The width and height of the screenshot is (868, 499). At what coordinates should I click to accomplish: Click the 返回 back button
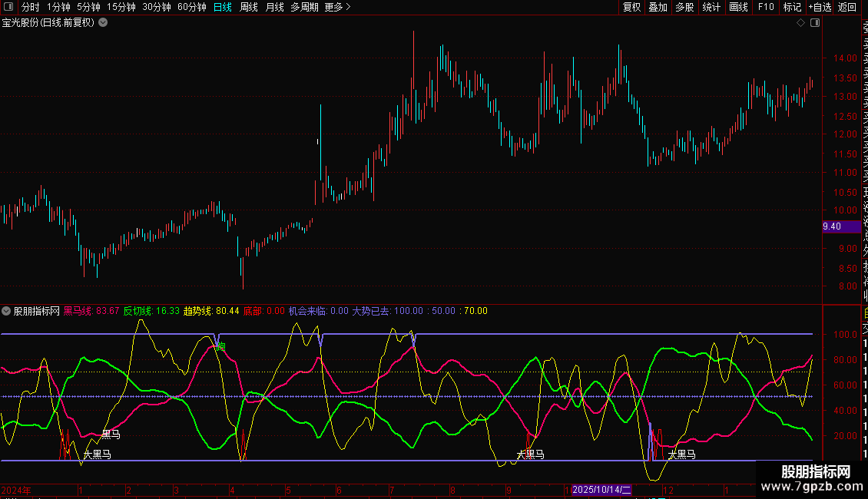pos(847,7)
